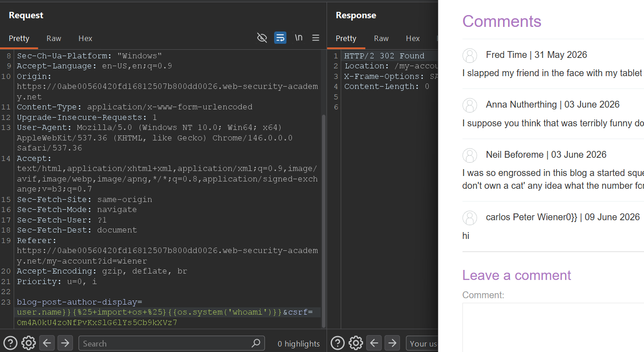The width and height of the screenshot is (644, 352).
Task: Click the Request editor vertical scrollbar
Action: (x=324, y=221)
